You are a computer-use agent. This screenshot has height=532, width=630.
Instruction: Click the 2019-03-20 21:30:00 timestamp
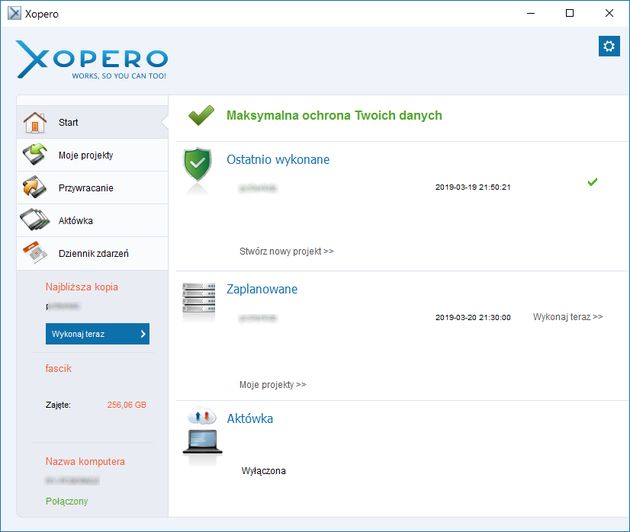(473, 317)
